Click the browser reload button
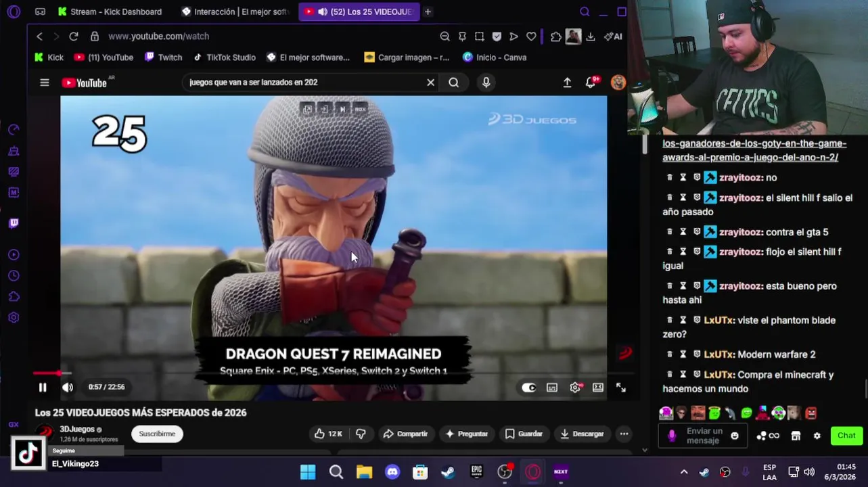 coord(74,37)
